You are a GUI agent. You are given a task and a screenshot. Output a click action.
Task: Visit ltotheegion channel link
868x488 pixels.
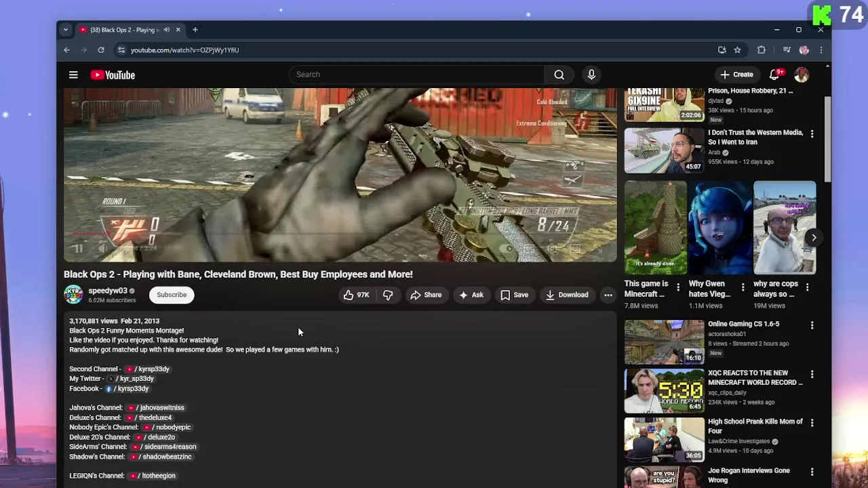[x=152, y=476]
